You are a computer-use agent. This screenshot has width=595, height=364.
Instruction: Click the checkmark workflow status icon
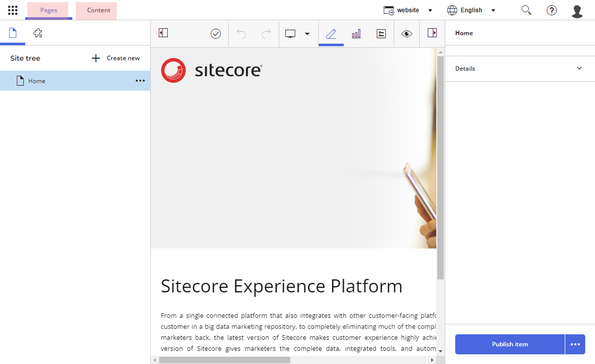click(216, 34)
